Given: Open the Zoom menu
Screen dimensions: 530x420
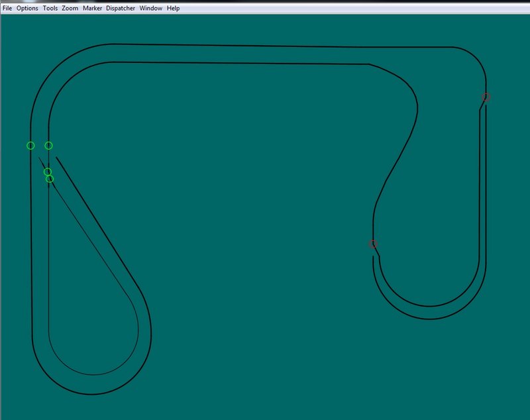Looking at the screenshot, I should (x=70, y=8).
